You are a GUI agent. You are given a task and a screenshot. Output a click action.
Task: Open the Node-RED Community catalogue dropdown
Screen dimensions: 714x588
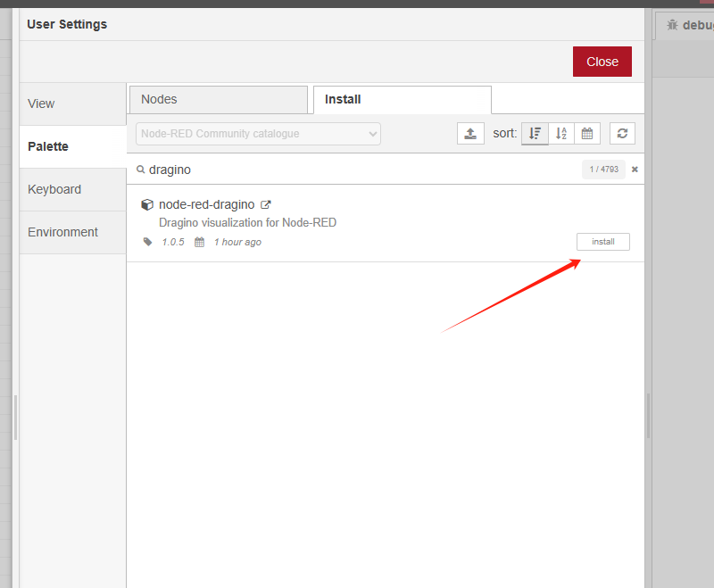tap(258, 134)
